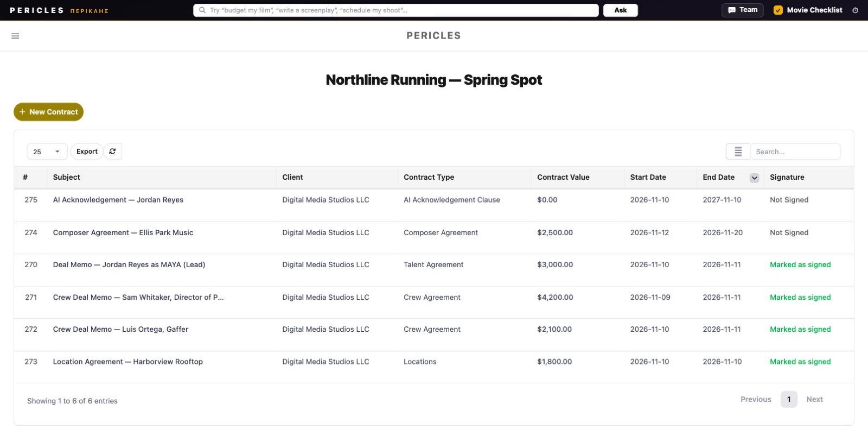
Task: Go to the Previous page
Action: click(x=756, y=399)
